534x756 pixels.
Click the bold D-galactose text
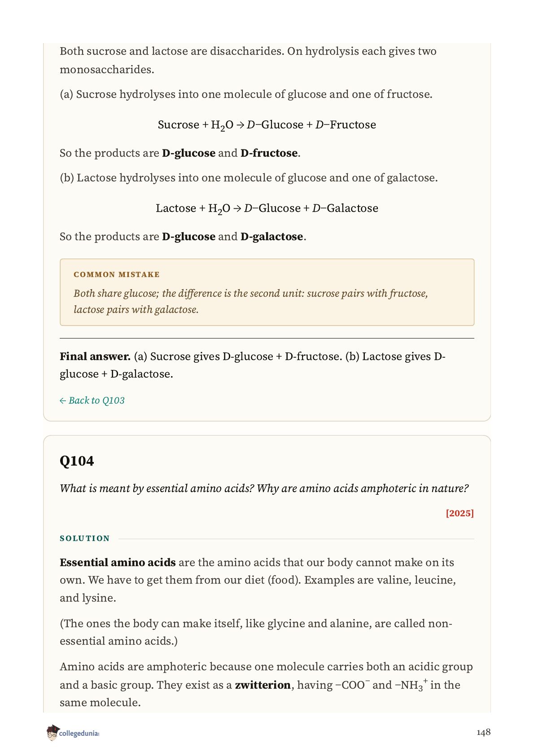272,237
